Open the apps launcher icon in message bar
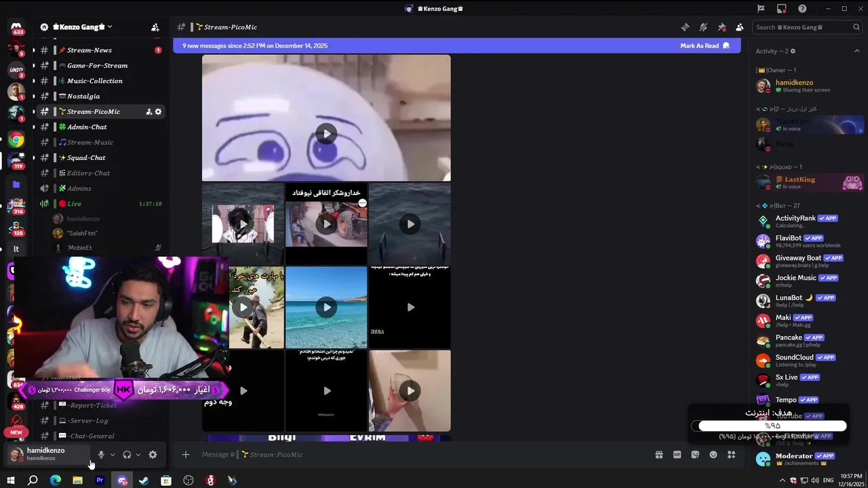868x488 pixels. [x=731, y=455]
